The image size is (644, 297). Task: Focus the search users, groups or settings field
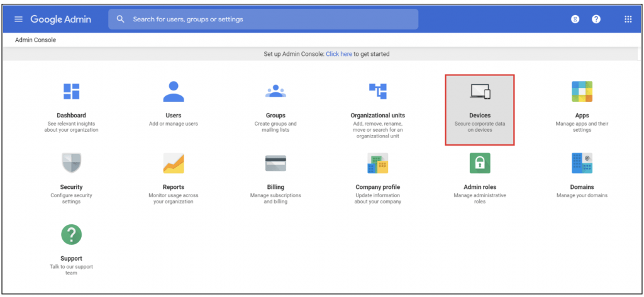[x=264, y=19]
